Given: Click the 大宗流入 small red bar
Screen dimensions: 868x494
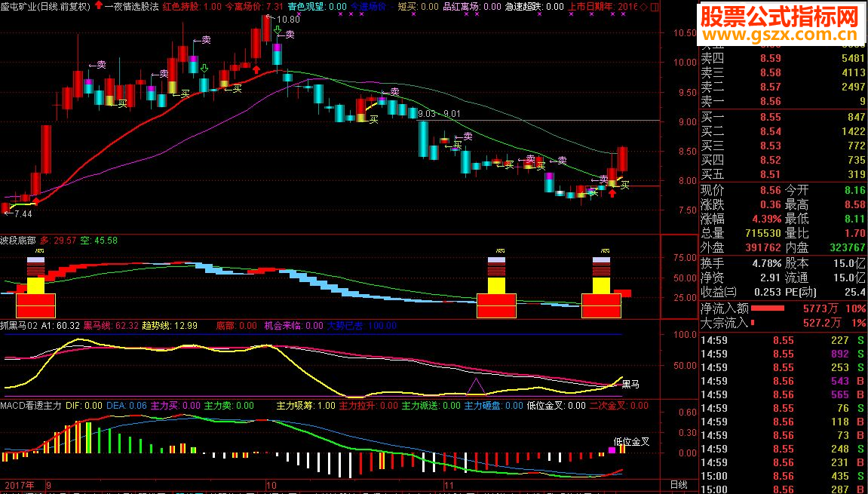Looking at the screenshot, I should [753, 322].
